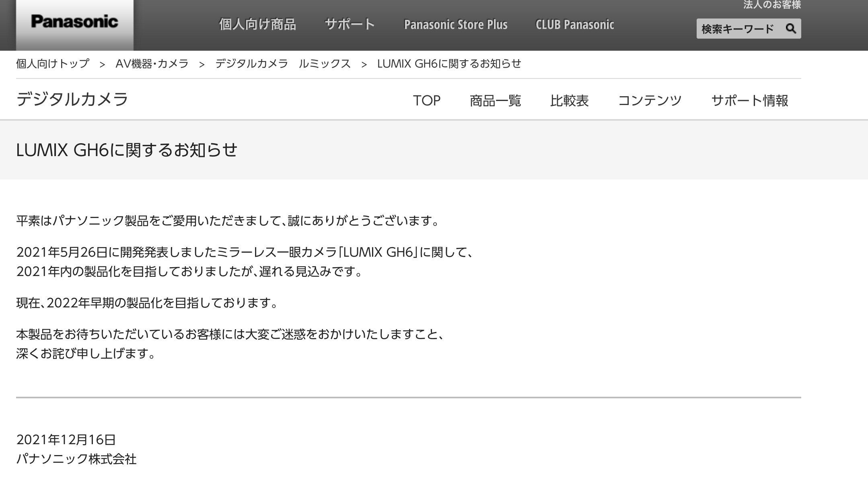Viewport: 868px width, 478px height.
Task: Click the date 2021年12月16日
Action: pos(66,440)
